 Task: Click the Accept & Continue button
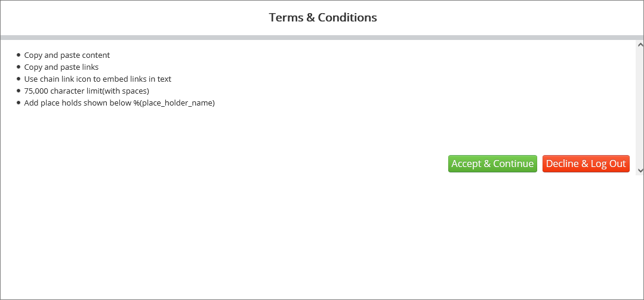click(492, 163)
